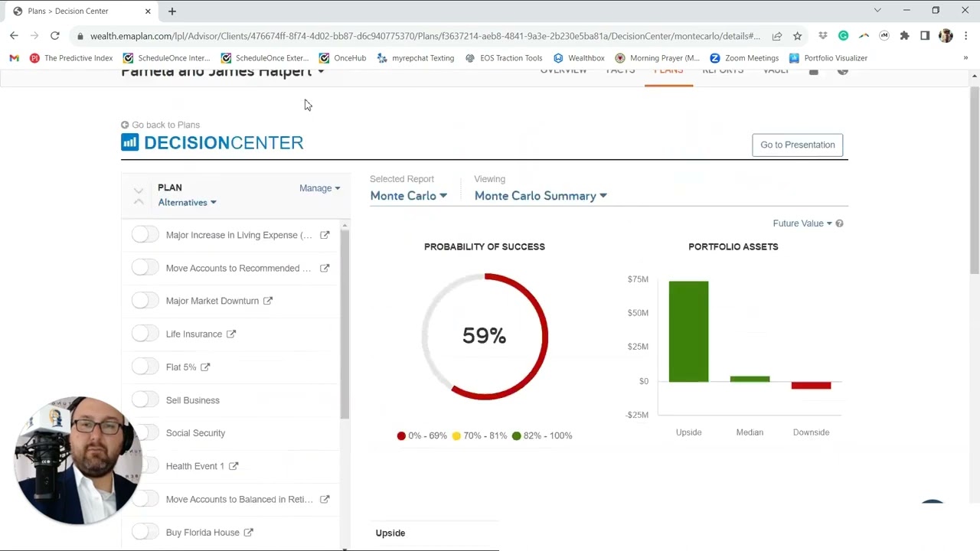This screenshot has height=551, width=980.
Task: Open external link icon for Move Accounts to Balanced
Action: pyautogui.click(x=325, y=499)
